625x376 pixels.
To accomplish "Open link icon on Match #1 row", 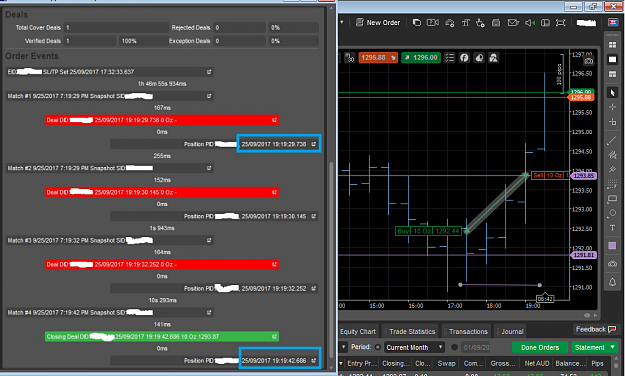I will (209, 96).
